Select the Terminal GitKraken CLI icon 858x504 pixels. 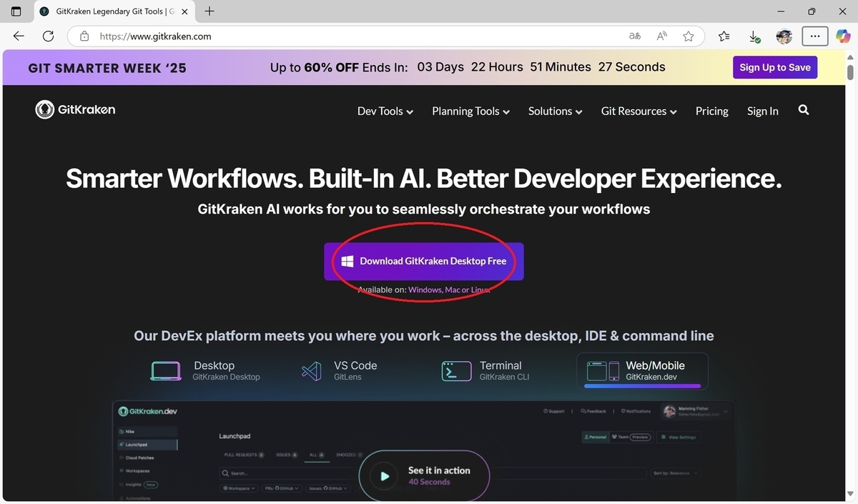click(456, 371)
